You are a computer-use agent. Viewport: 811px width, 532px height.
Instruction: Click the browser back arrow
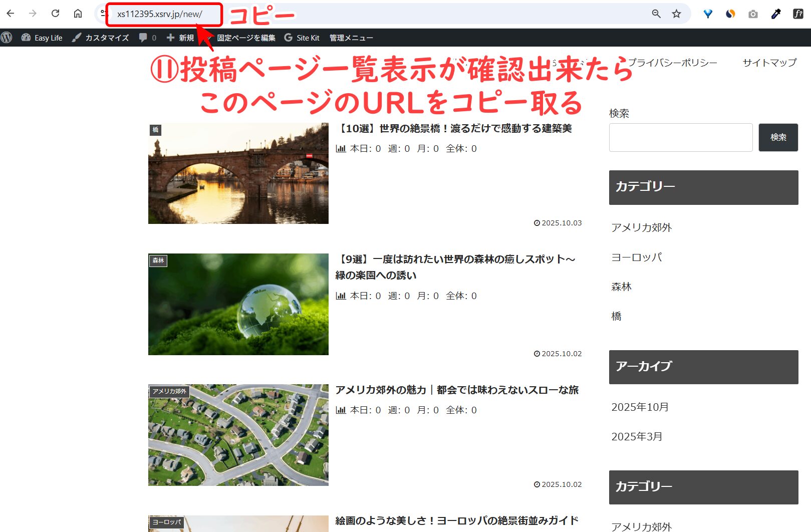[11, 14]
